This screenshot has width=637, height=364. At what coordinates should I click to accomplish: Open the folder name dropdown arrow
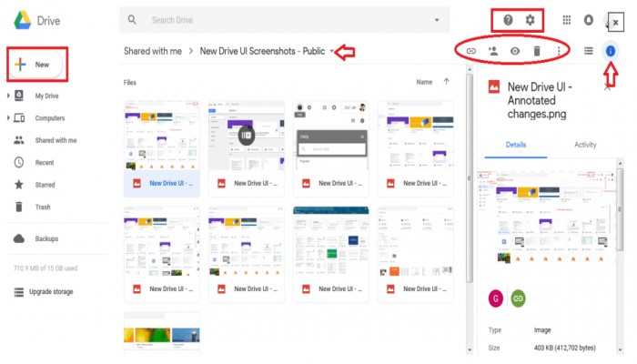[x=333, y=51]
